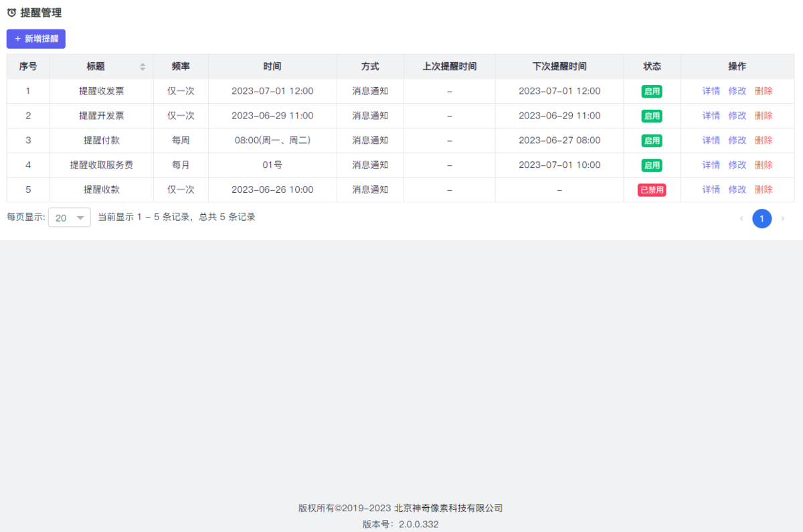803x532 pixels.
Task: Select page 1 in the pagination control
Action: [x=762, y=219]
